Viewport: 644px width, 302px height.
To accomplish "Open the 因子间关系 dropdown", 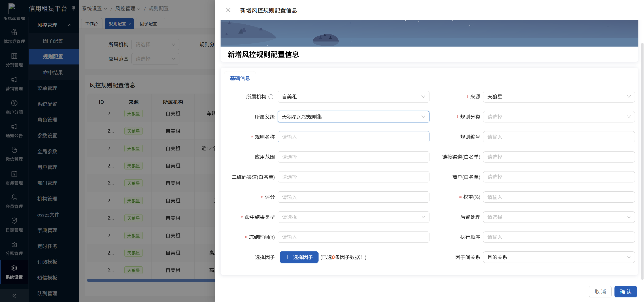I will [x=559, y=257].
